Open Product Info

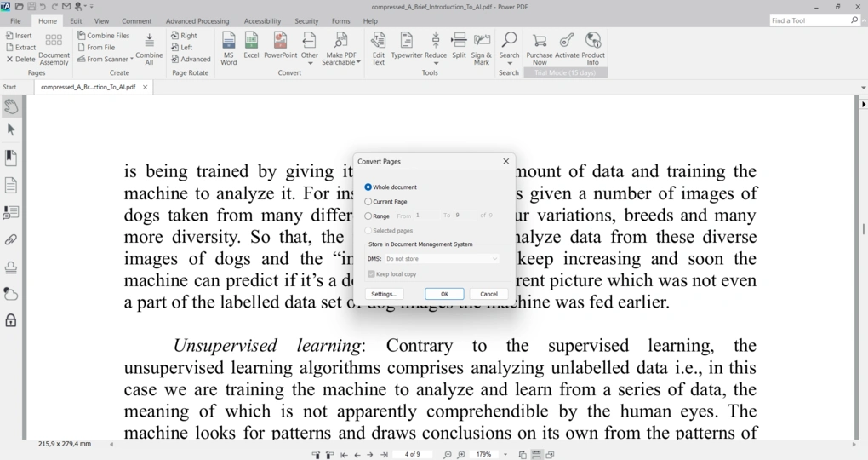coord(593,49)
